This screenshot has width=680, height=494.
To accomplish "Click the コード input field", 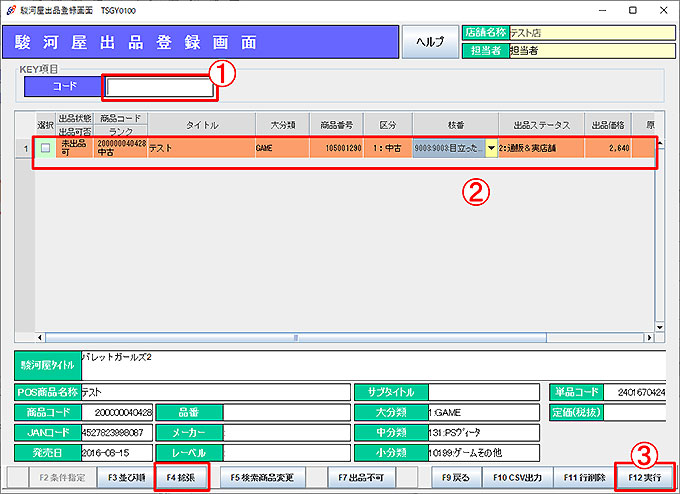I will pyautogui.click(x=158, y=88).
